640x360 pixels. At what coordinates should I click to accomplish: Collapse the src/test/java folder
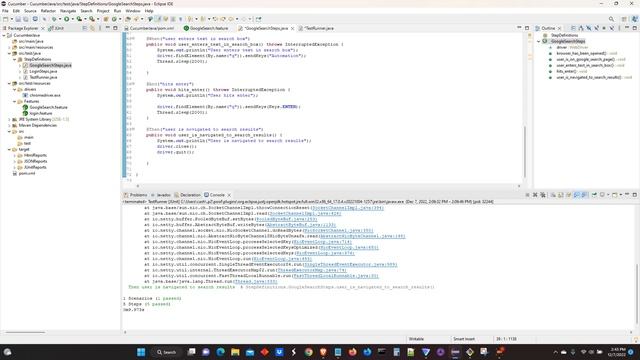(9, 53)
